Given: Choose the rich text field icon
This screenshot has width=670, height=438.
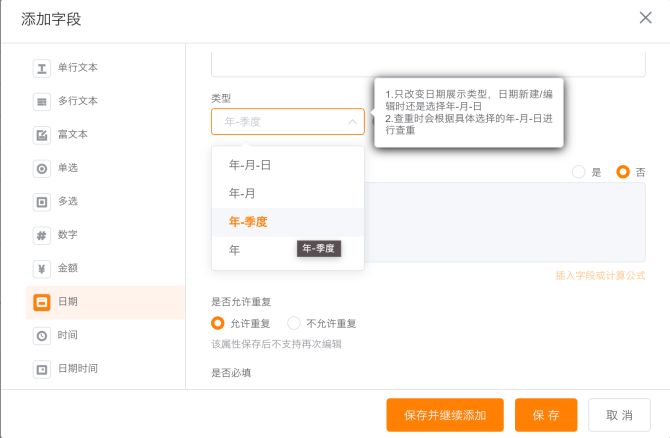Looking at the screenshot, I should (42, 135).
